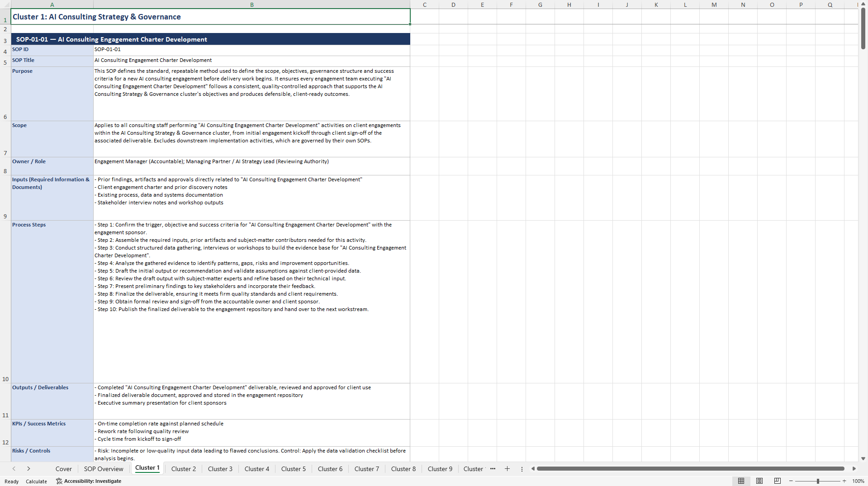Switch to the Cluster 2 sheet tab
The height and width of the screenshot is (486, 868).
184,469
